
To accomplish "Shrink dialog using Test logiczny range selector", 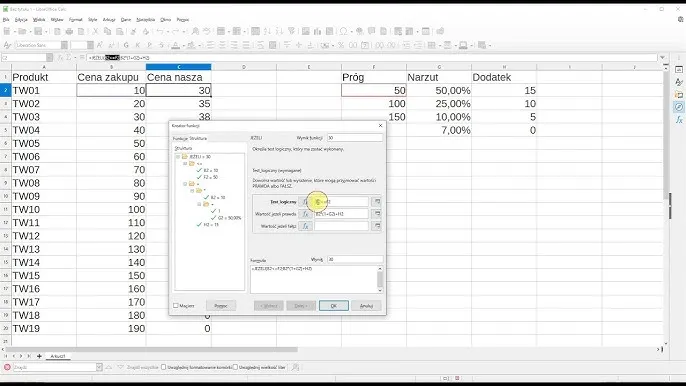I will click(376, 202).
